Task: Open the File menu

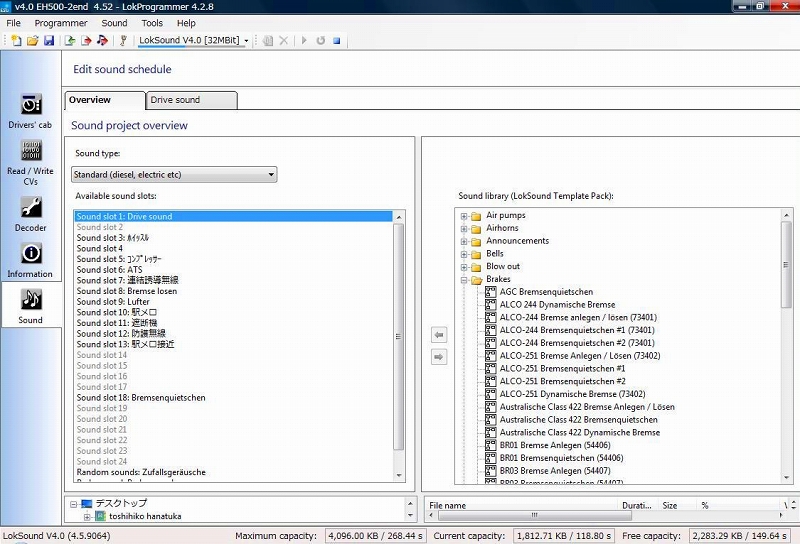Action: coord(13,23)
